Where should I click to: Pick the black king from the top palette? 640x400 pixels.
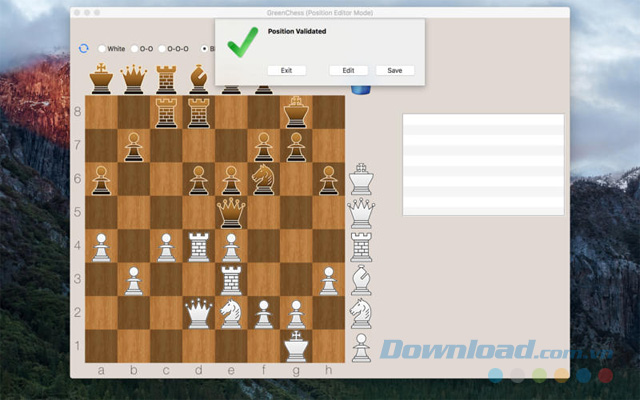[x=101, y=79]
